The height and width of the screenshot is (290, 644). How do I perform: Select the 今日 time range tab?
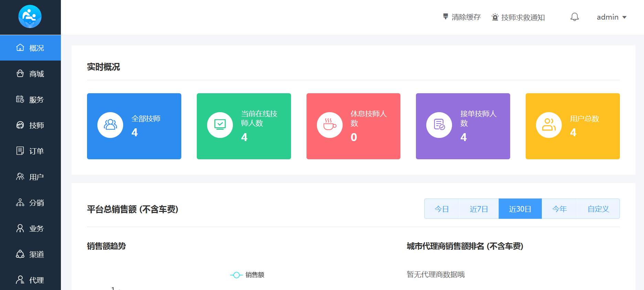(442, 209)
